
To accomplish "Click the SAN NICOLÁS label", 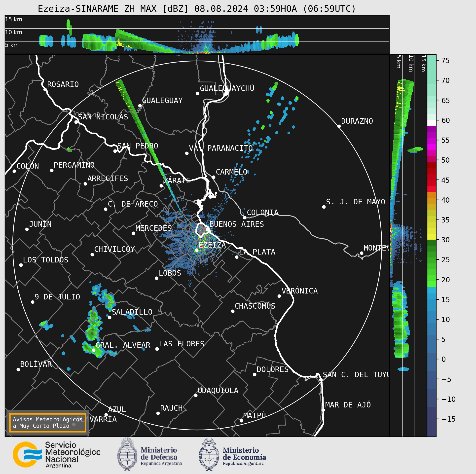I will pyautogui.click(x=103, y=117).
